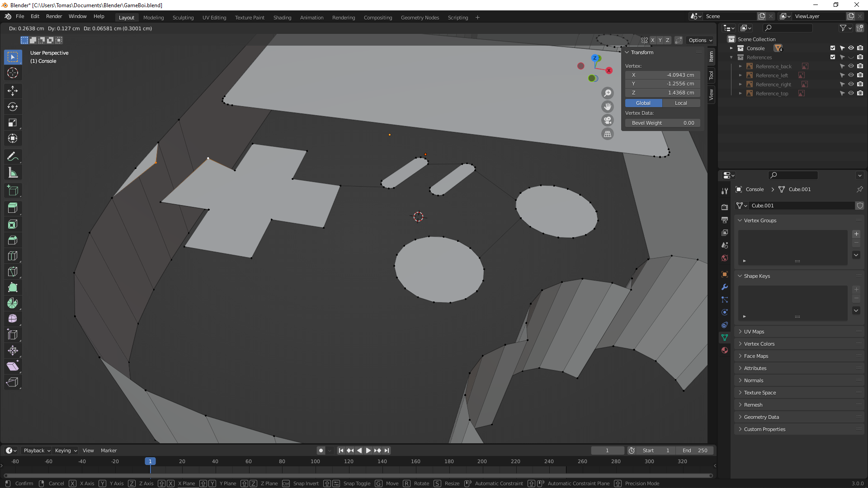Uncheck the Console collection checkbox
Screen dimensions: 868x488
coord(833,48)
